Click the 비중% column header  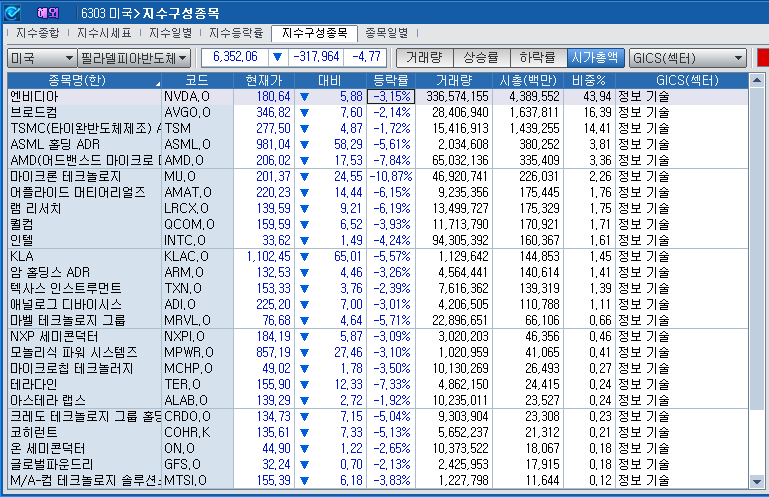(x=590, y=80)
